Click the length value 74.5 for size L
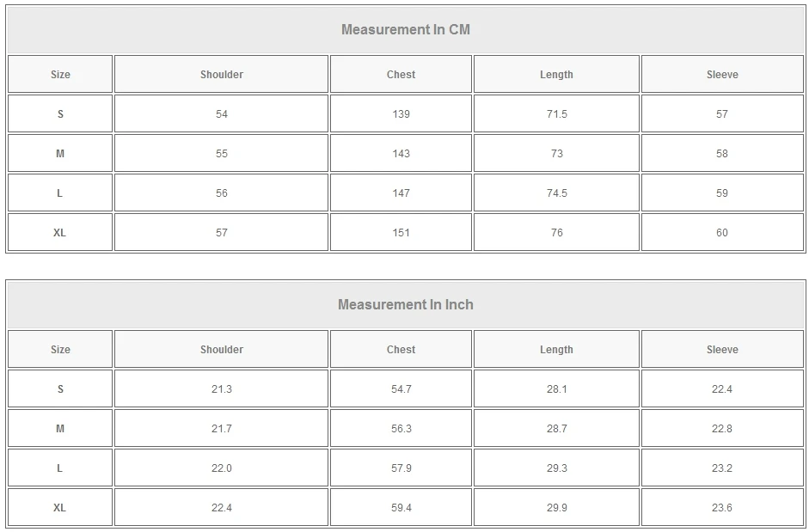Screen dimensions: 809x532 coord(557,193)
